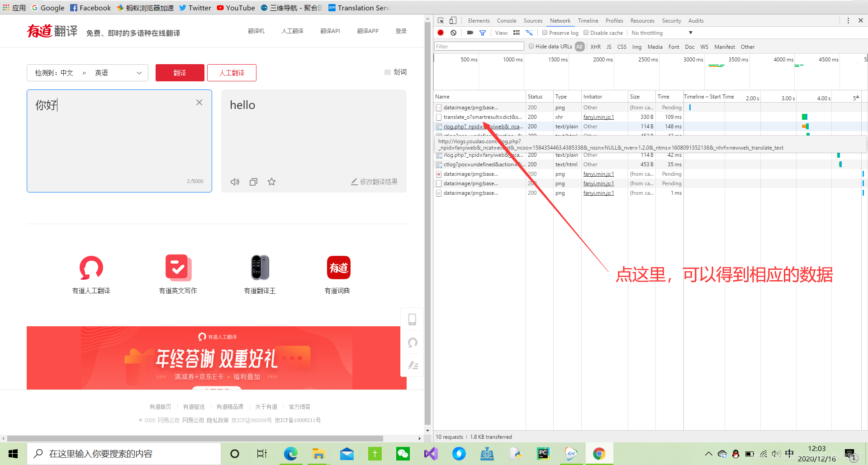Open WeChat from the taskbar
Image resolution: width=868 pixels, height=465 pixels.
pos(403,454)
